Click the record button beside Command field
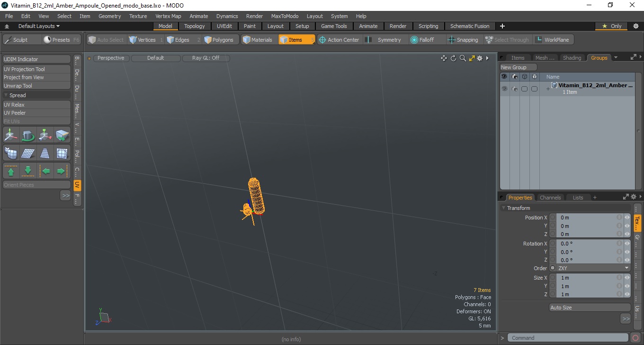 (x=635, y=338)
